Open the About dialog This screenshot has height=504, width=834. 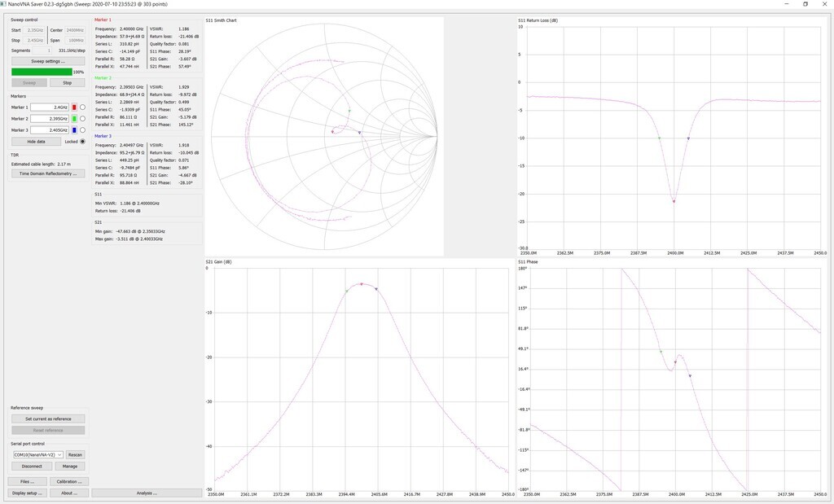click(x=69, y=493)
